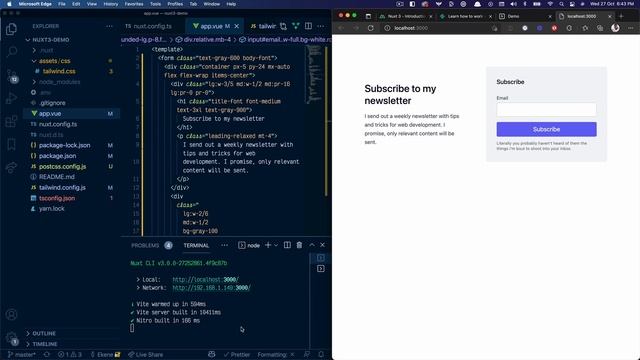Close the app.vue editor tab
640x360 pixels.
(x=236, y=26)
